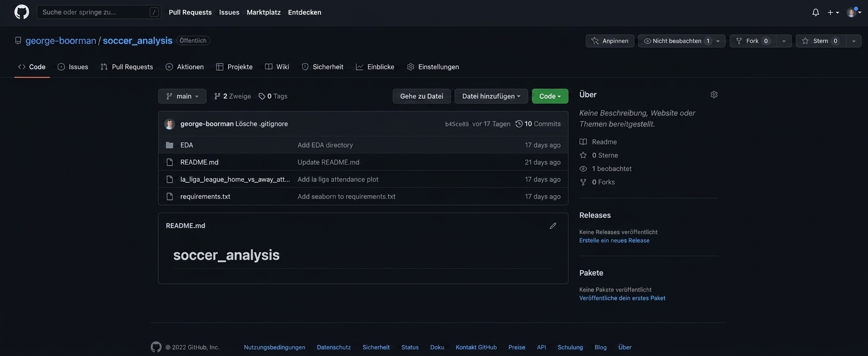868x356 pixels.
Task: Expand the watch options dropdown arrow
Action: pyautogui.click(x=718, y=41)
